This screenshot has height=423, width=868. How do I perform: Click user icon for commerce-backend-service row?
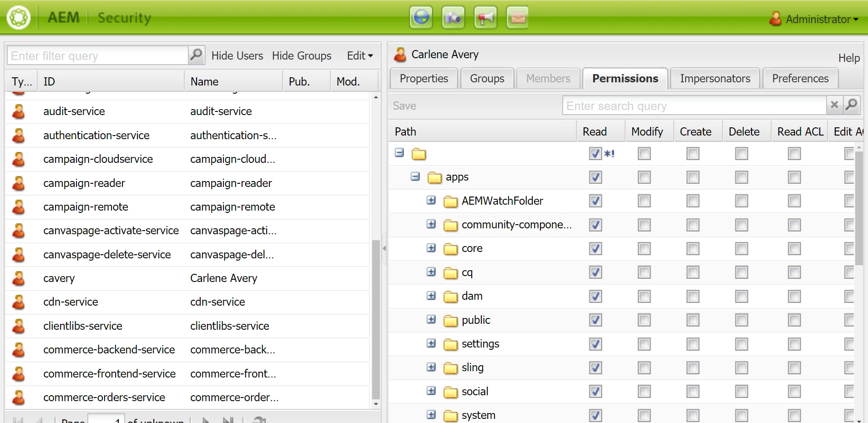(19, 350)
